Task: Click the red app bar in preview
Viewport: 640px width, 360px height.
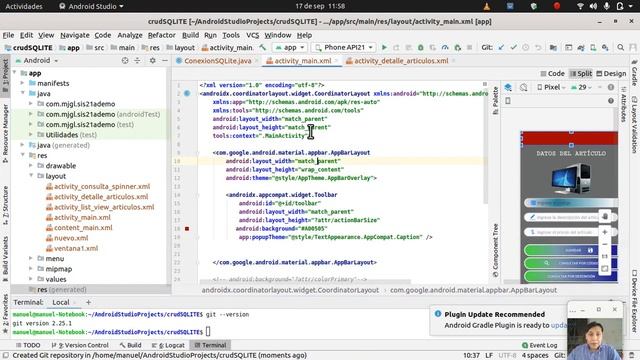Action: click(x=570, y=138)
